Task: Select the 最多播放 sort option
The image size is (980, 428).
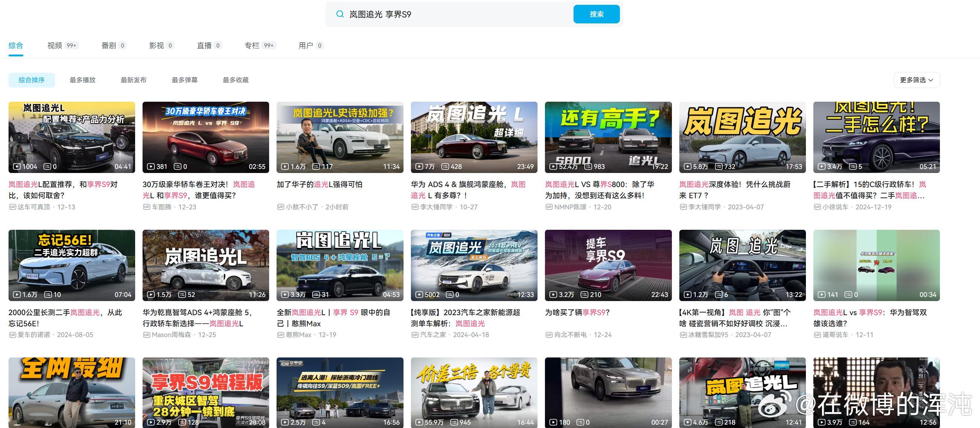Action: click(82, 80)
